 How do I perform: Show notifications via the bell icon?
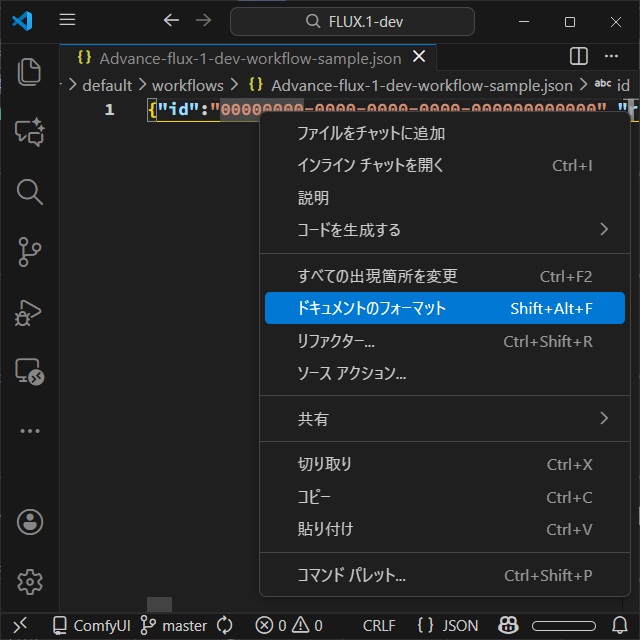619,625
